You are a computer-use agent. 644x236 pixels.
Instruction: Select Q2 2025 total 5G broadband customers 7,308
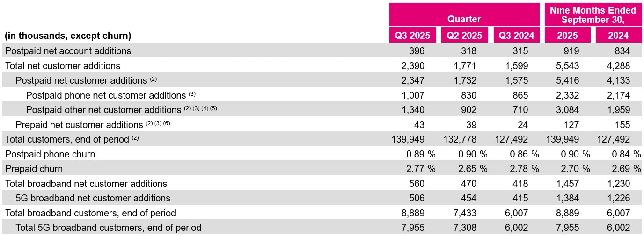(465, 228)
